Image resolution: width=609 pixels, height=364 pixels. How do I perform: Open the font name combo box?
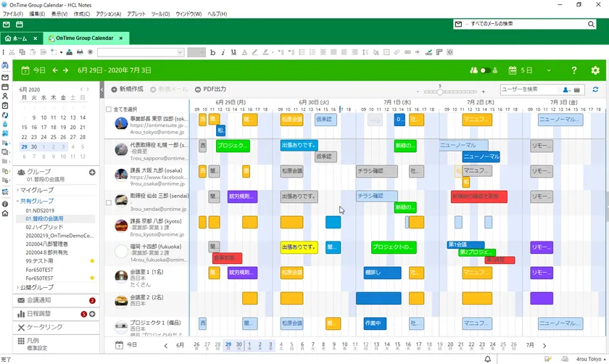tap(141, 52)
